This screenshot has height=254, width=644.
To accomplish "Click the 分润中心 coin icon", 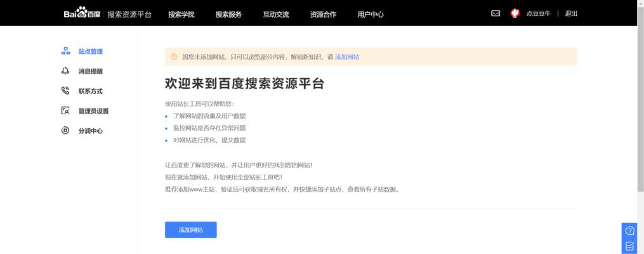I will tap(65, 131).
